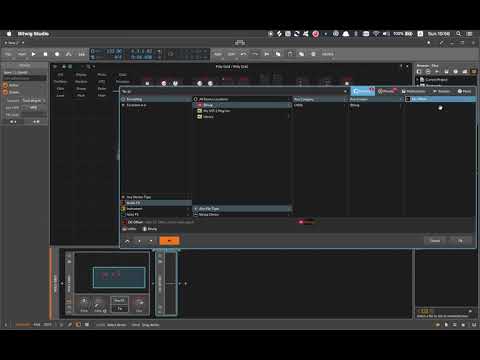Select the Everything row in the browser
This screenshot has width=480, height=360.
coord(156,99)
